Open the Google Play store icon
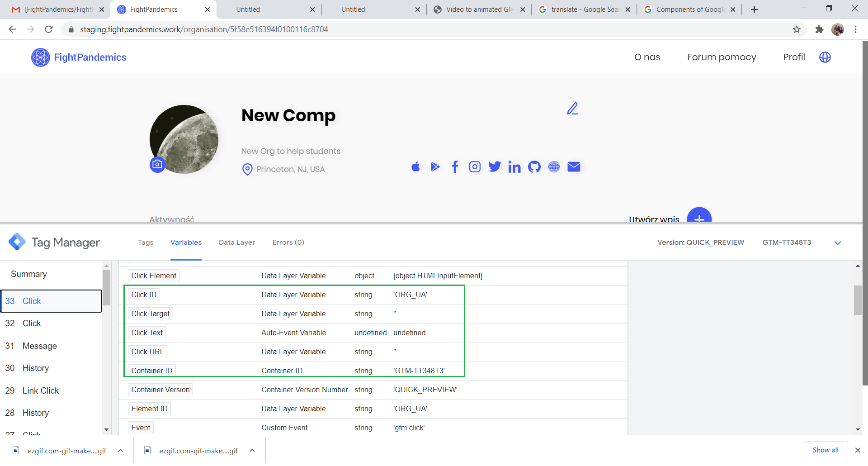 pos(435,167)
